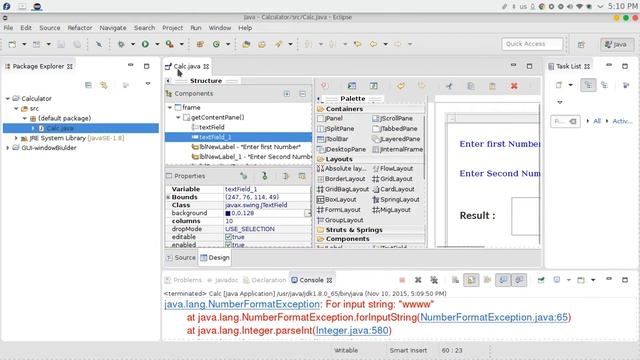The image size is (640, 360).
Task: Open the File menu
Action: point(8,28)
